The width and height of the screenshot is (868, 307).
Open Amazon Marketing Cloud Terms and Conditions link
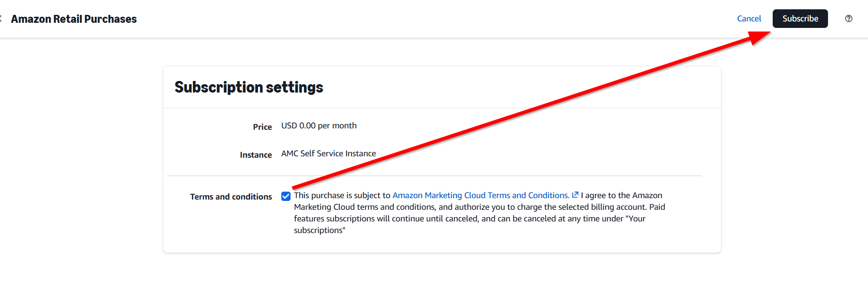click(481, 195)
